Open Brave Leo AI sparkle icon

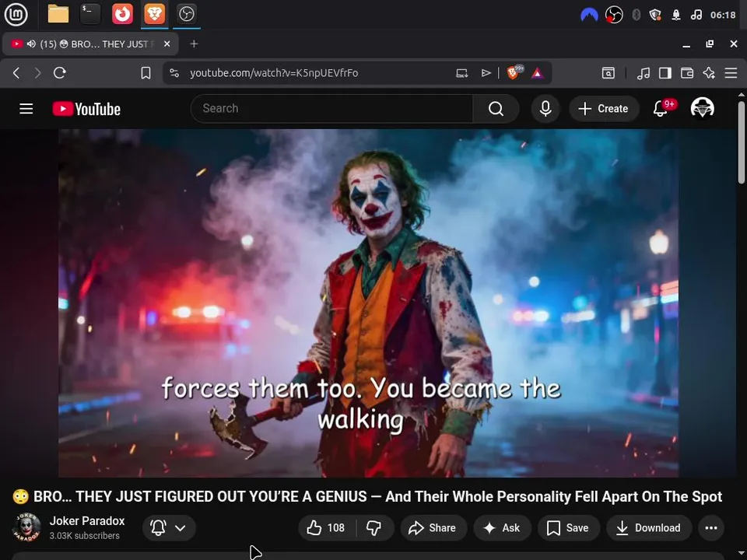pos(709,73)
